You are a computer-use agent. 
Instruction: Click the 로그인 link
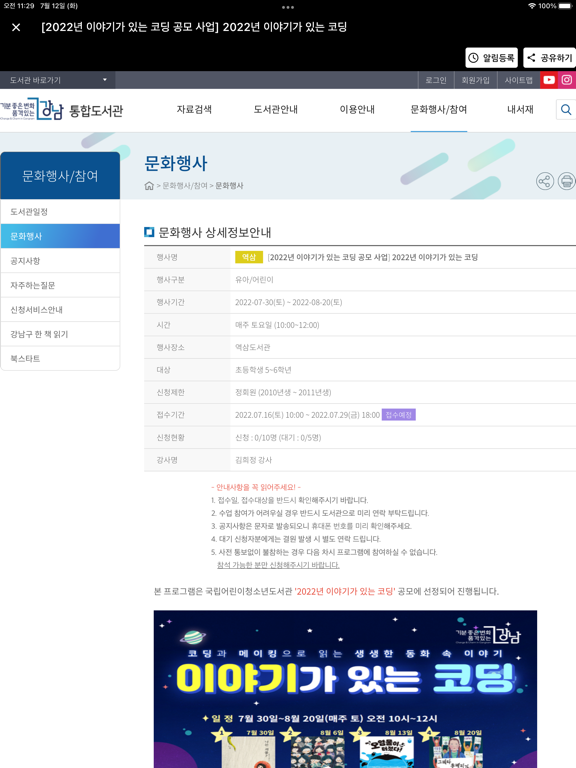(436, 80)
